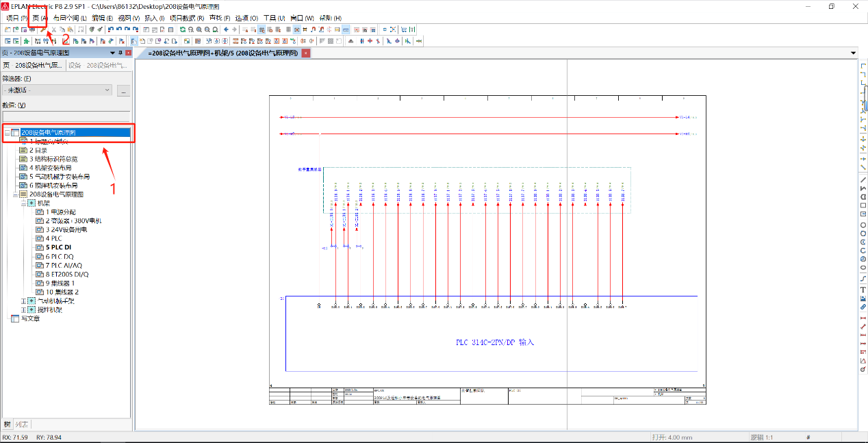Viewport: 868px width, 443px height.
Task: Open the 页 (A) menu
Action: pos(40,17)
